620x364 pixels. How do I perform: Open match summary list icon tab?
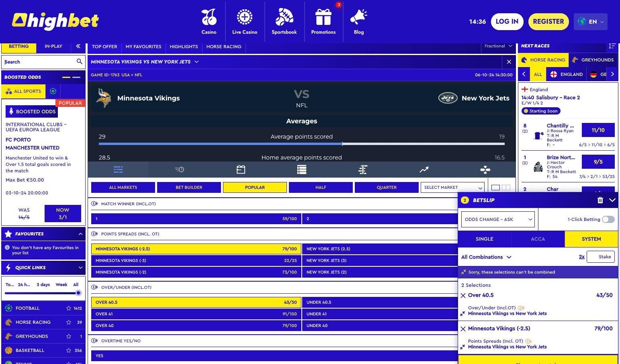point(118,170)
